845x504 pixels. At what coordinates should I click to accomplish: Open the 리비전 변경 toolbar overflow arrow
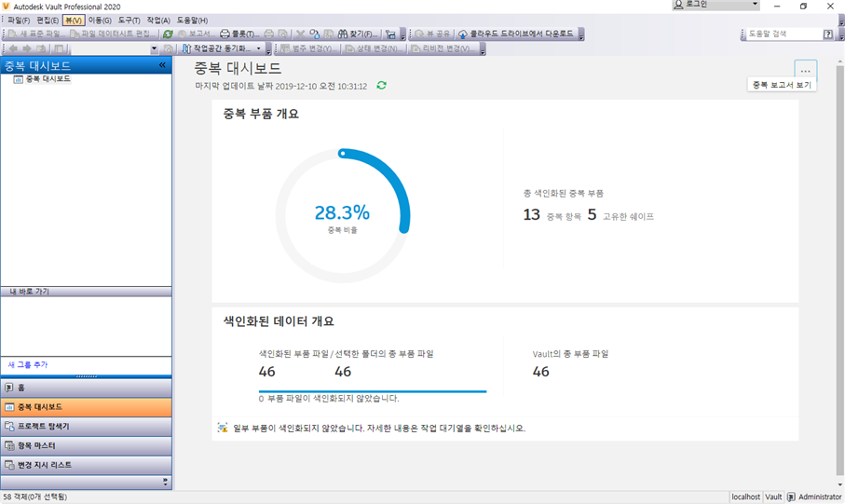pos(483,49)
